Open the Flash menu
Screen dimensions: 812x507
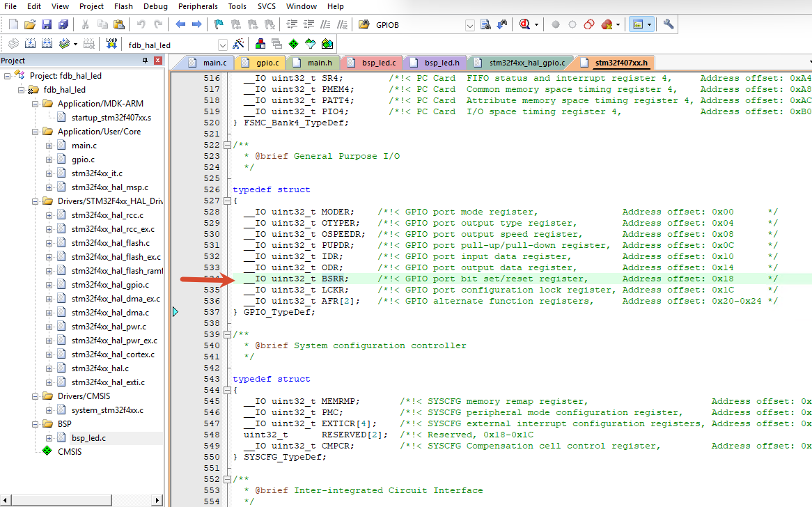pos(123,6)
